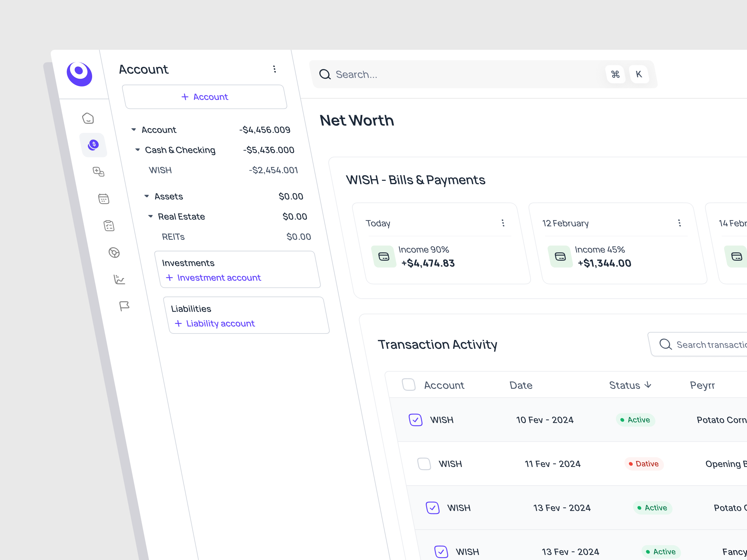Click the plus icon beside Liability account
The width and height of the screenshot is (747, 560).
(178, 323)
